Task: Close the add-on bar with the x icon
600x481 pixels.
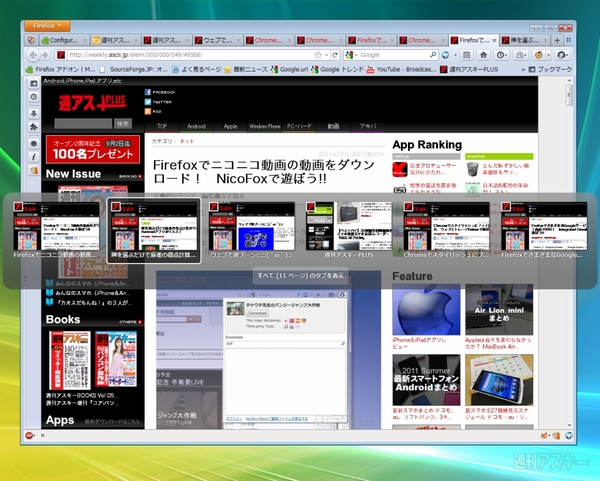Action: coord(42,435)
